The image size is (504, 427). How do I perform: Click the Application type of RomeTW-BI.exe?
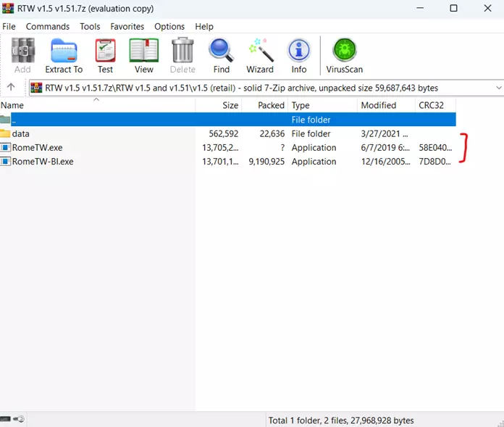[x=314, y=161]
